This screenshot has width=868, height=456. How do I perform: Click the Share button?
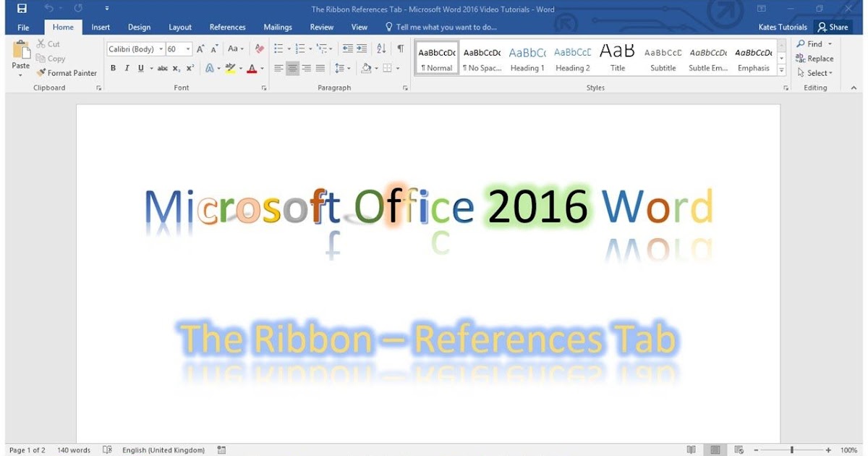832,28
